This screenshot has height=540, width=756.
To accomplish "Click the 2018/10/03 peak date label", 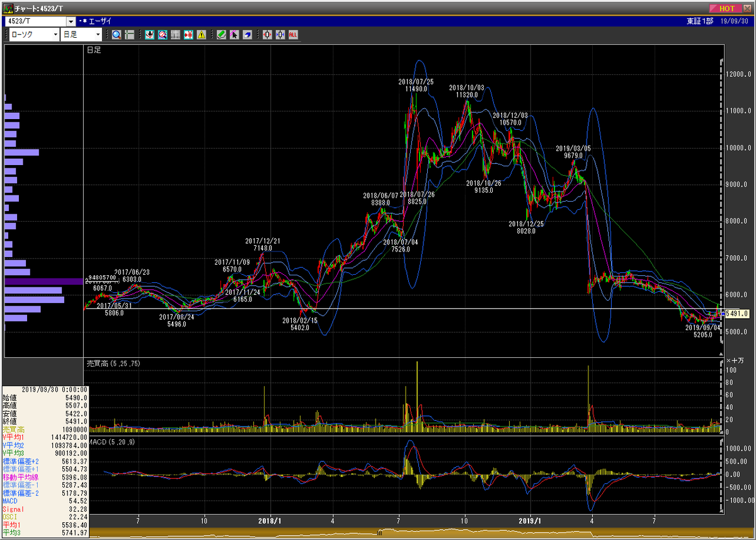I will tap(466, 88).
